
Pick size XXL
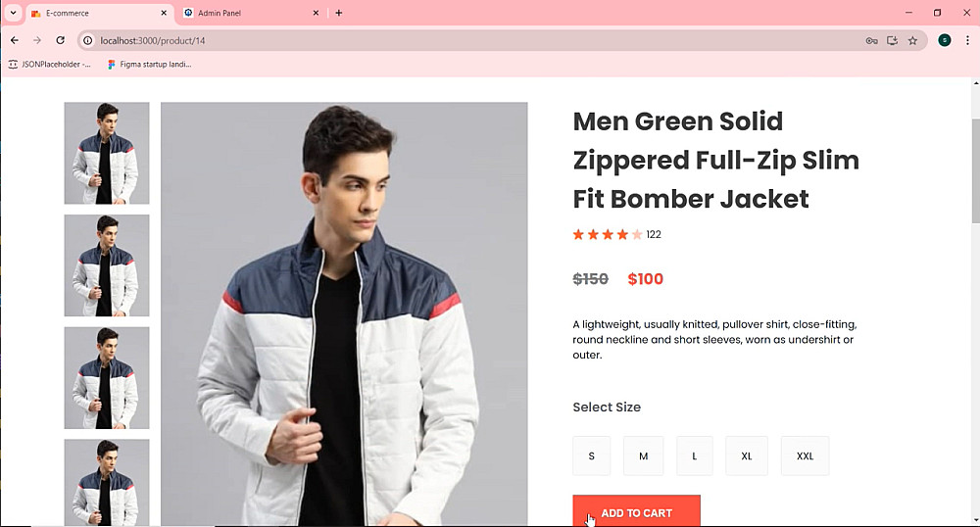pos(805,455)
